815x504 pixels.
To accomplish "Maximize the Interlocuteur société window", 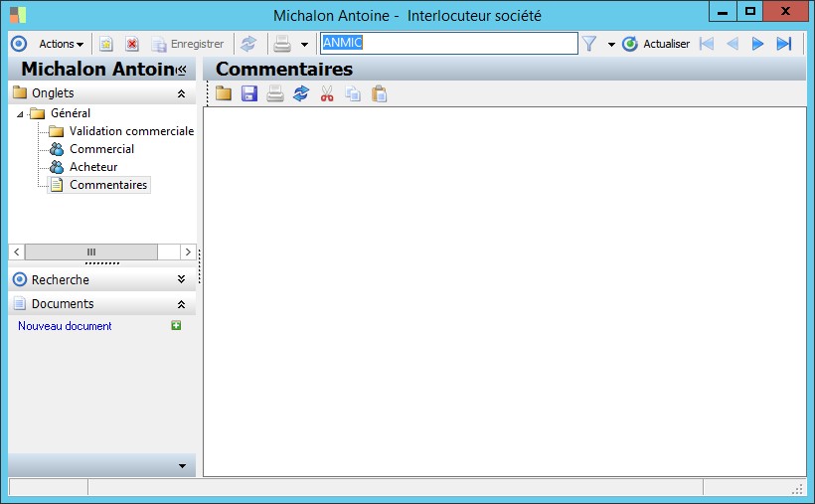I will tap(750, 12).
